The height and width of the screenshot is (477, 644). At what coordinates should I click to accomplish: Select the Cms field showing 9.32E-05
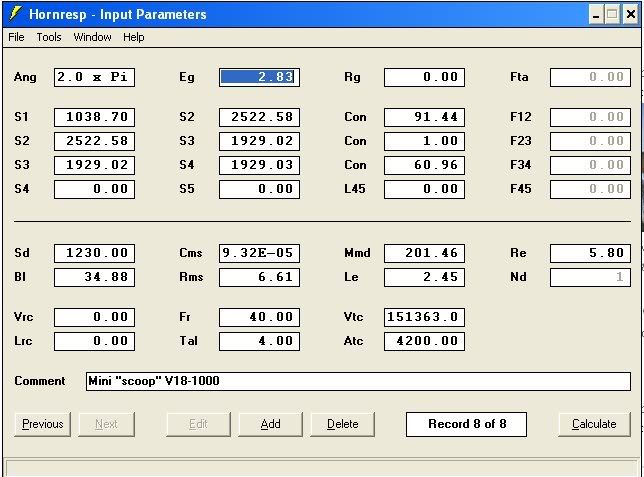[x=259, y=253]
